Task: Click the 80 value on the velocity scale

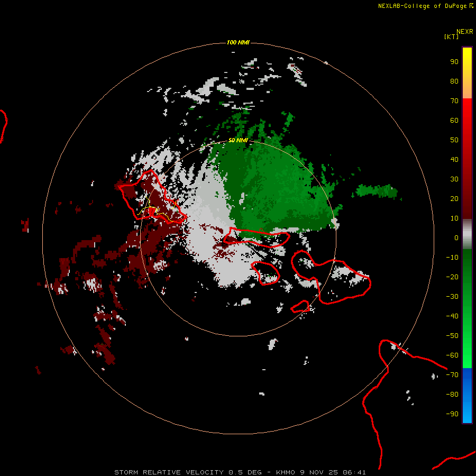Action: click(x=454, y=81)
